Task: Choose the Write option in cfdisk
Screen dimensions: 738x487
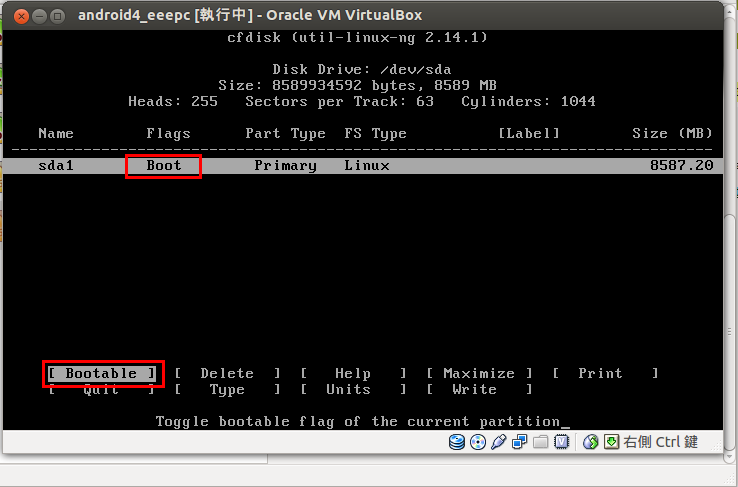Action: click(479, 390)
